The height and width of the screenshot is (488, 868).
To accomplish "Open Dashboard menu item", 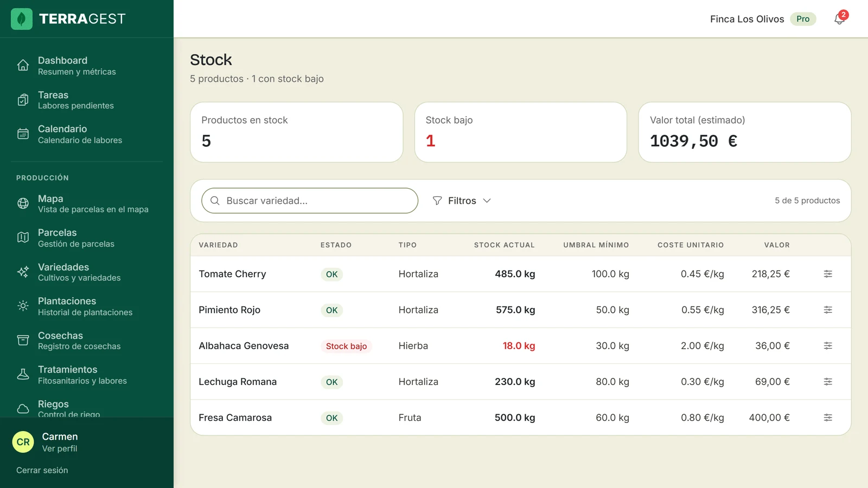I will click(87, 66).
